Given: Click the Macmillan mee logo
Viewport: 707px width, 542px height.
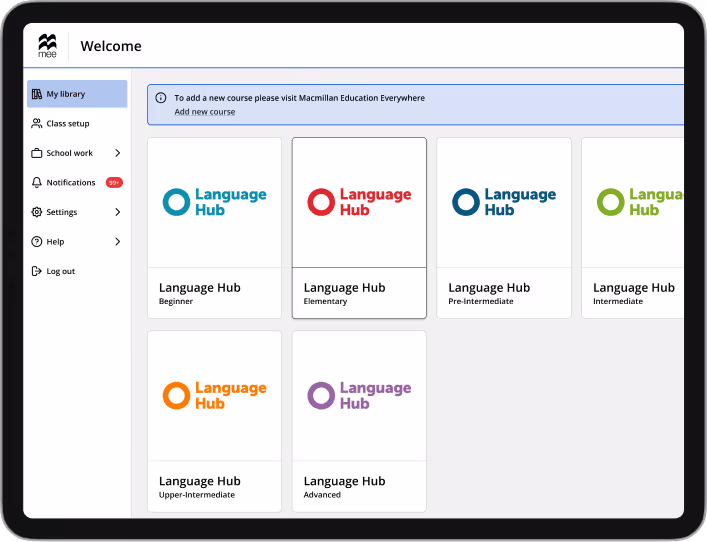Looking at the screenshot, I should point(47,46).
